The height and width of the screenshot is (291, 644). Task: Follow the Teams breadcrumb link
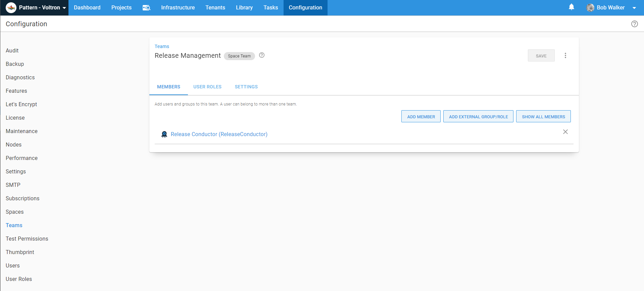pyautogui.click(x=162, y=46)
